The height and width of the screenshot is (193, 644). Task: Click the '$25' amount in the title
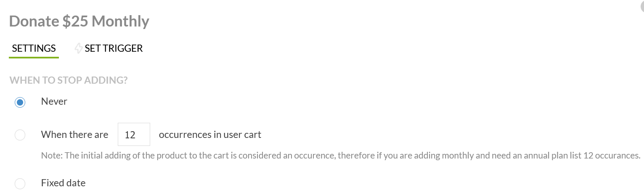click(75, 21)
